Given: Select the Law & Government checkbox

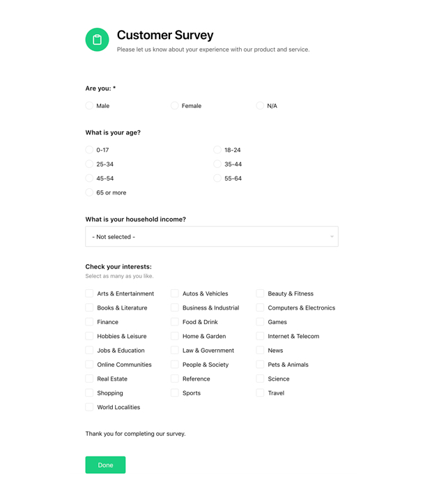Looking at the screenshot, I should (x=175, y=351).
